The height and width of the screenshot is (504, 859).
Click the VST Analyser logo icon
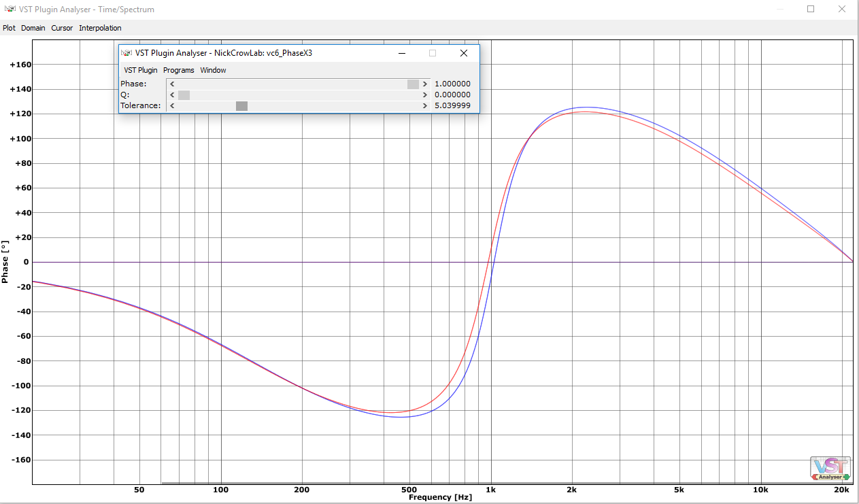[830, 469]
